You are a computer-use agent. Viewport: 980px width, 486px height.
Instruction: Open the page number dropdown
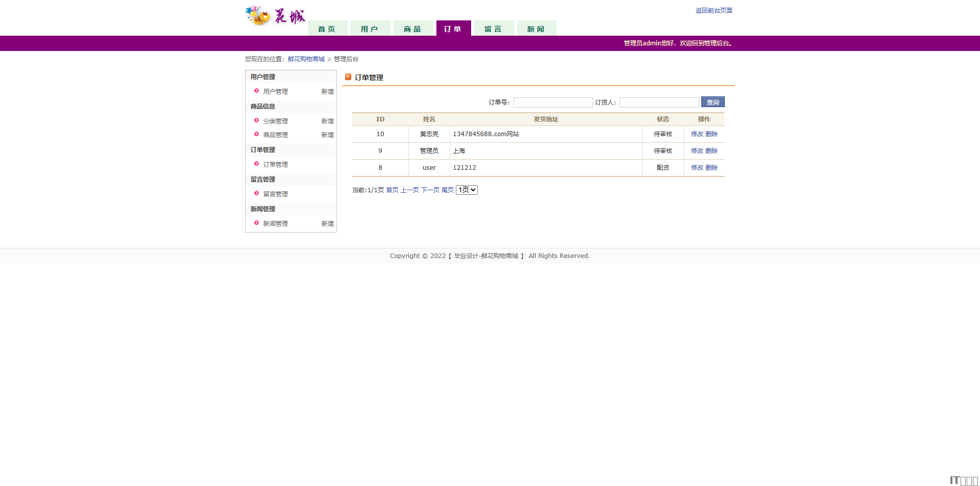(x=467, y=190)
